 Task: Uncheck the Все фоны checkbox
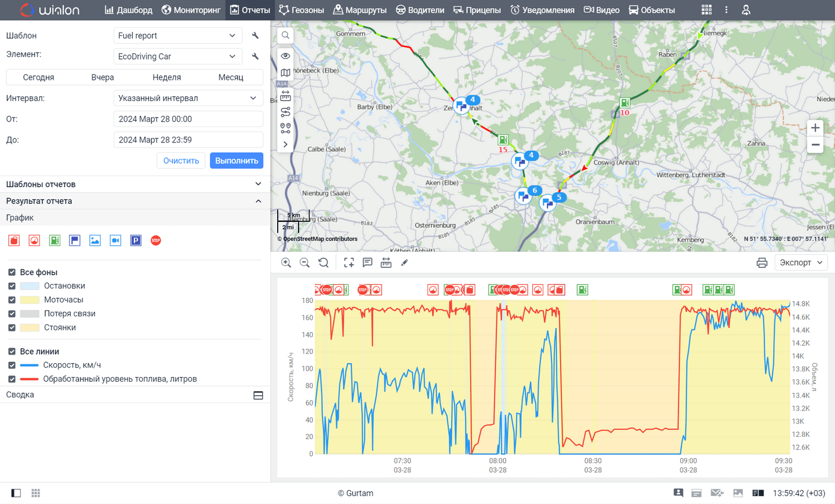[x=12, y=272]
